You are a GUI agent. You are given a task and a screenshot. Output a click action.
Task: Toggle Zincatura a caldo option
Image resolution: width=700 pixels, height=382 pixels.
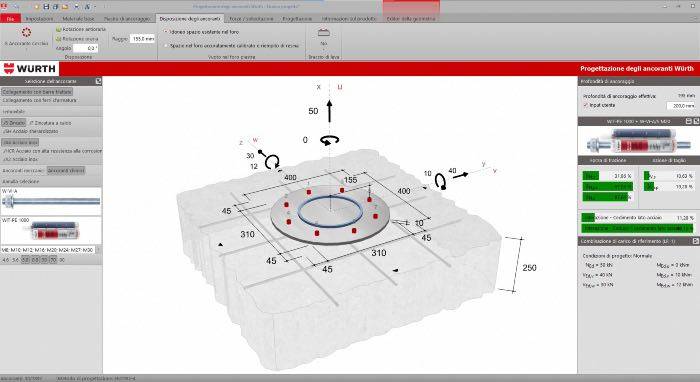point(50,123)
